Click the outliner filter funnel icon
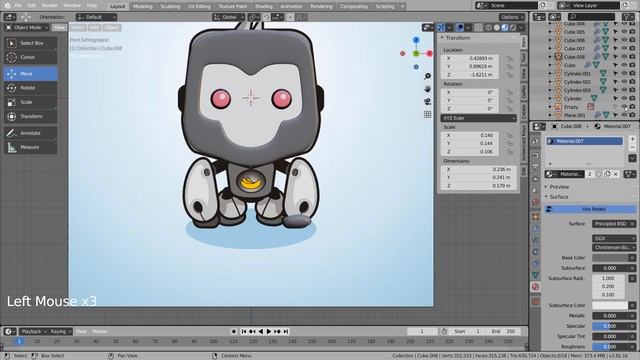The height and width of the screenshot is (360, 640). [628, 17]
